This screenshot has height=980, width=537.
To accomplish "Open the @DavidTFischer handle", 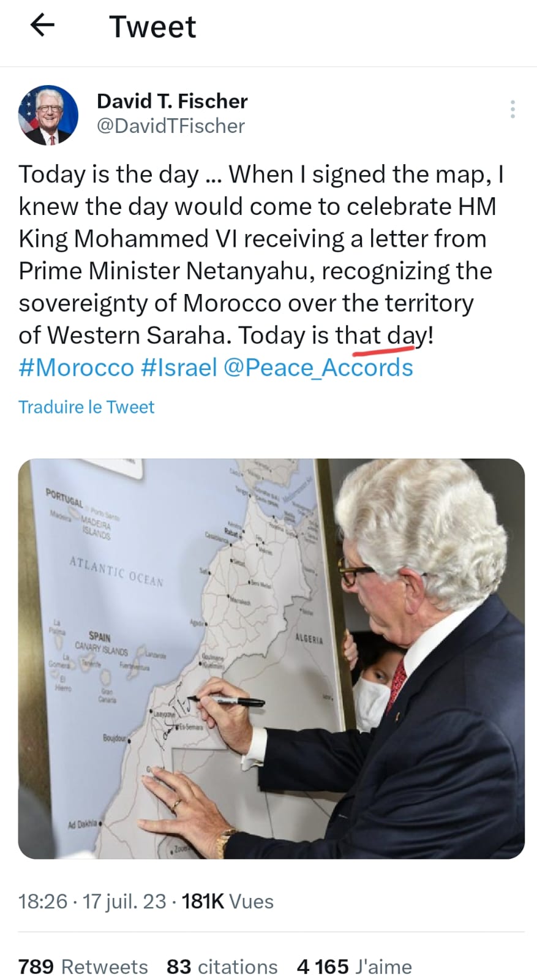I will (x=171, y=126).
